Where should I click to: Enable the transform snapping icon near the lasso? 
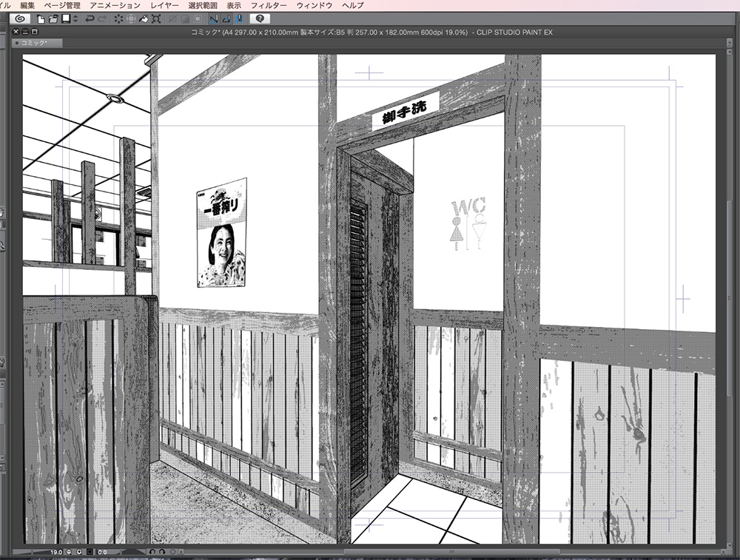point(155,21)
